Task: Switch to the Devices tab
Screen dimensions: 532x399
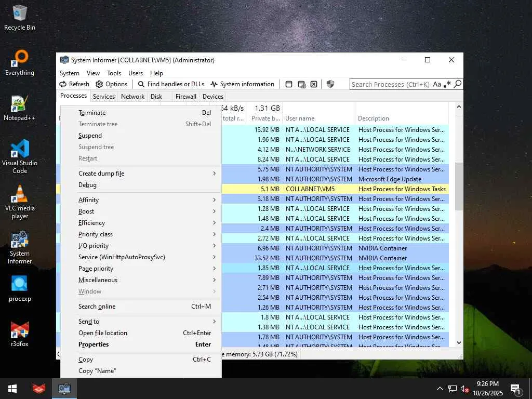Action: pyautogui.click(x=212, y=96)
